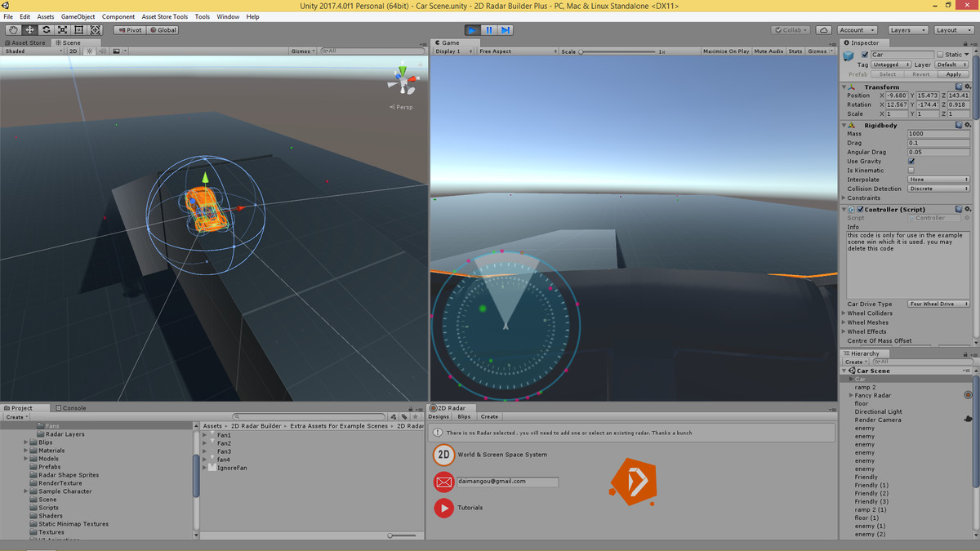Select the Rotate tool
This screenshot has height=551, width=980.
point(46,29)
